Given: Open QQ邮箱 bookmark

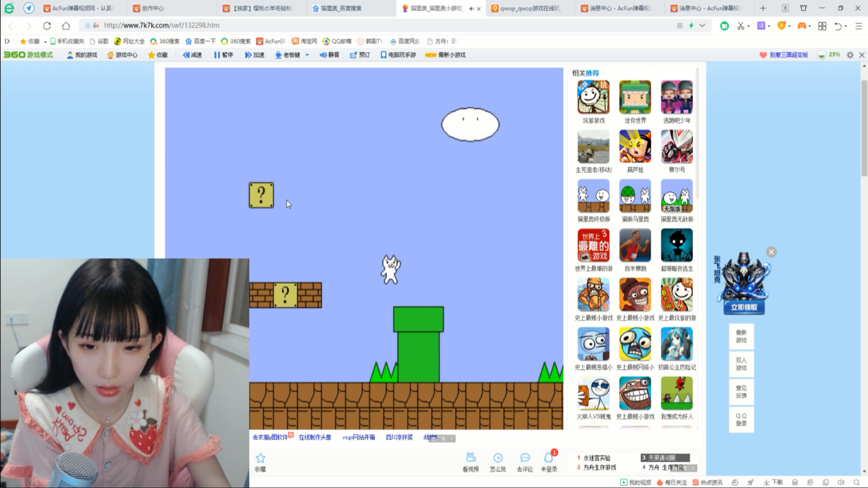Looking at the screenshot, I should (x=337, y=41).
